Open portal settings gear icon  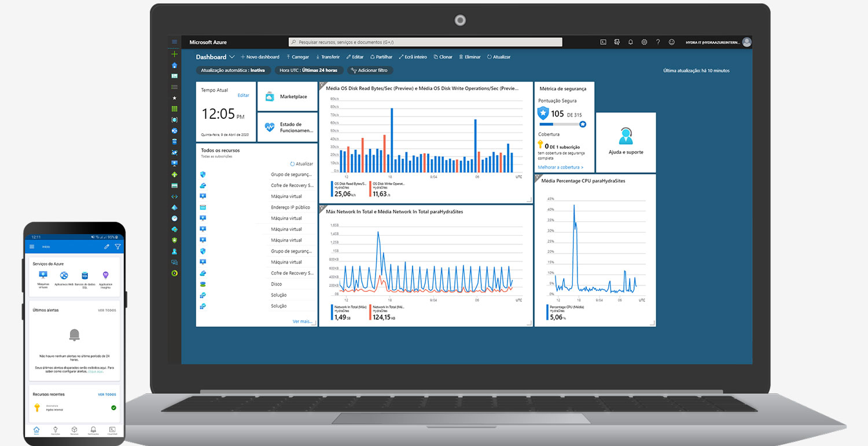[644, 42]
